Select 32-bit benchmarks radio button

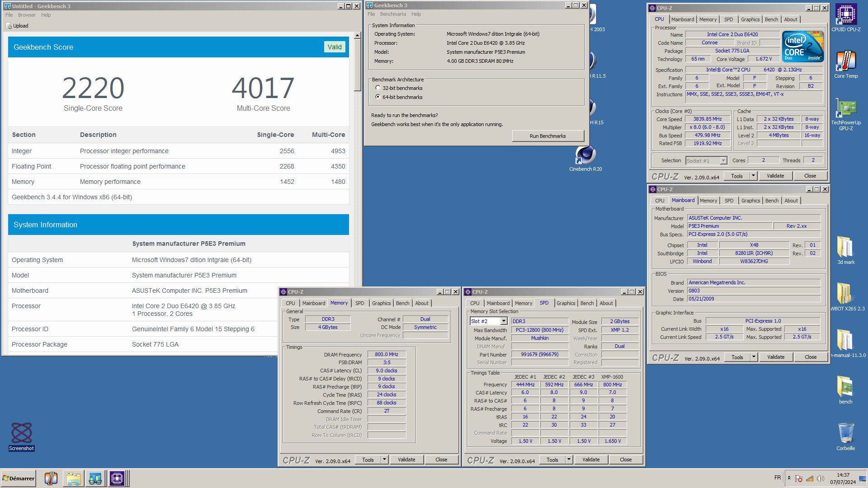tap(378, 88)
